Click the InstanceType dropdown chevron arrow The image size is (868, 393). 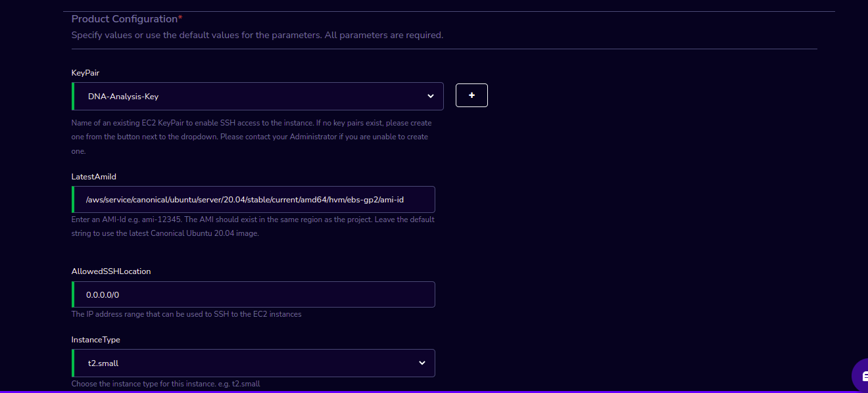[x=422, y=363]
